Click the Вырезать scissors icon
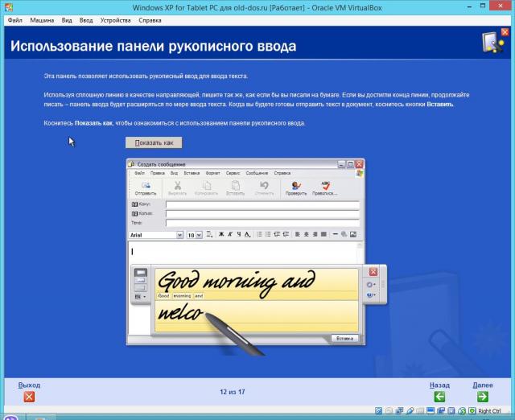The image size is (515, 420). click(x=177, y=186)
